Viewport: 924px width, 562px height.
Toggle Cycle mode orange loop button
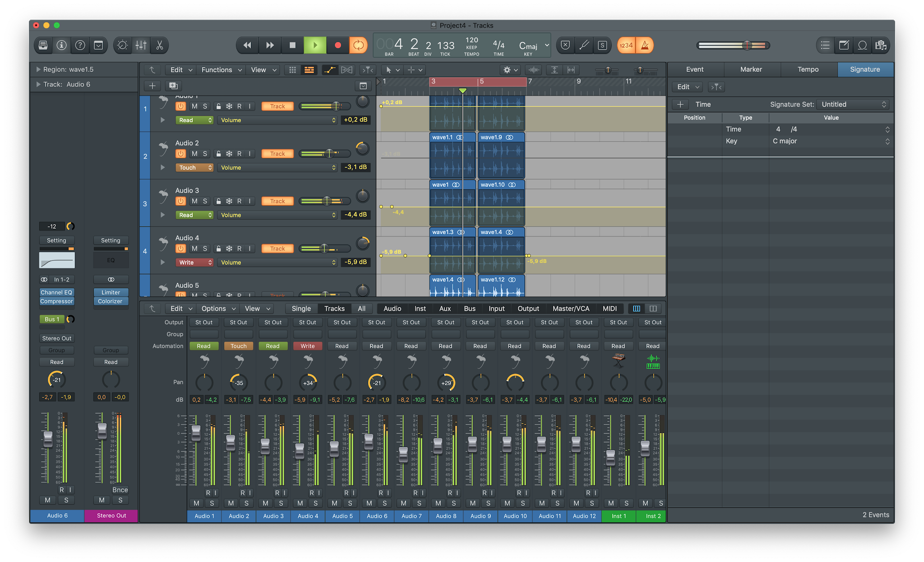(x=358, y=45)
